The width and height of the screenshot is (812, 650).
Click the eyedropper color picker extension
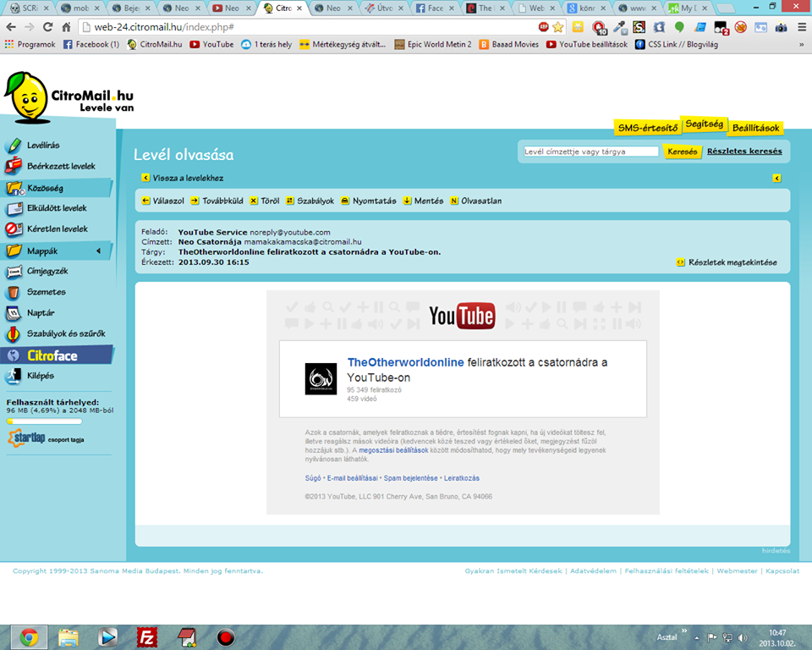(619, 27)
